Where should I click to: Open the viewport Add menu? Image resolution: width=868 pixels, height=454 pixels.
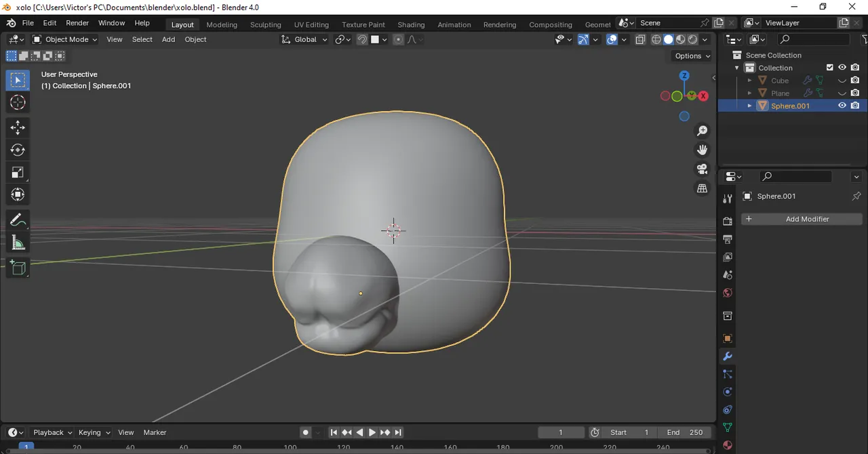click(168, 39)
